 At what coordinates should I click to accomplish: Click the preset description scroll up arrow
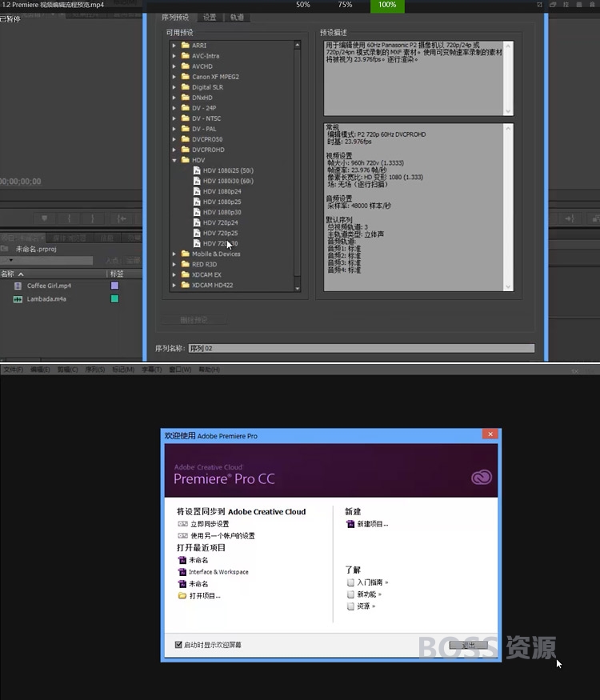pos(508,45)
